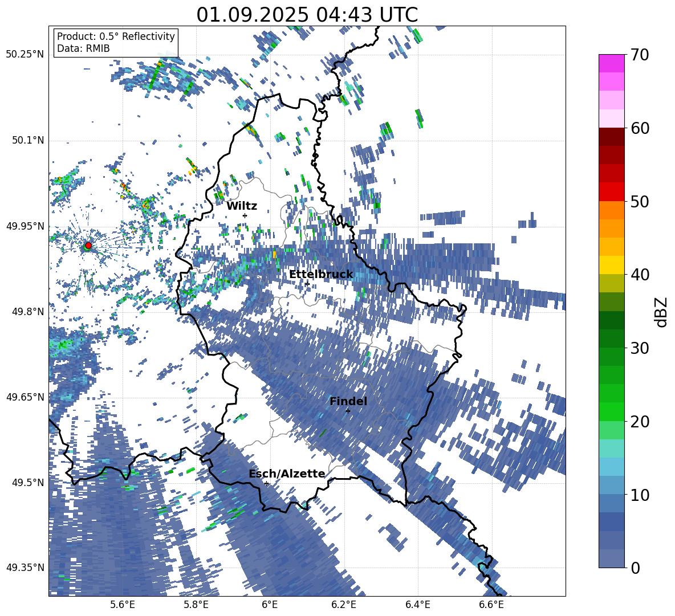This screenshot has height=616, width=675.
Task: Click the 60 colorbar tick label
Action: (x=640, y=128)
